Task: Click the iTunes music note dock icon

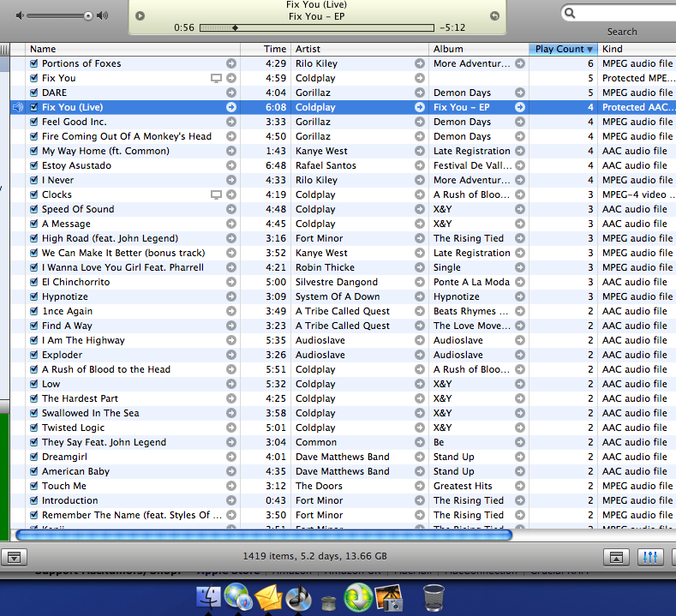Action: point(298,597)
